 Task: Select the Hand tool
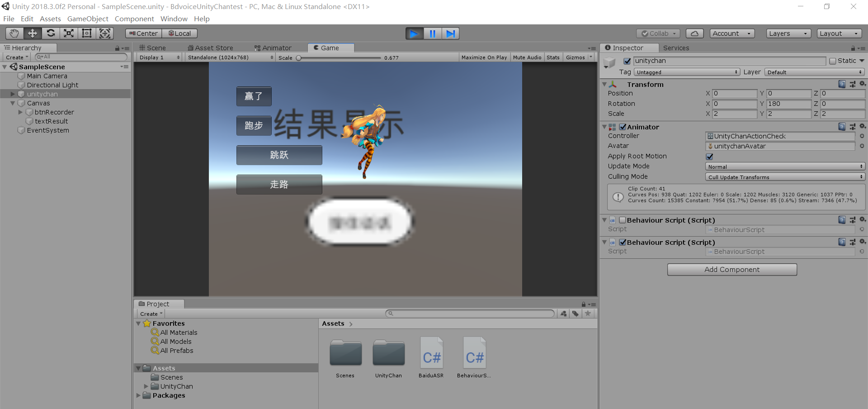(x=14, y=33)
